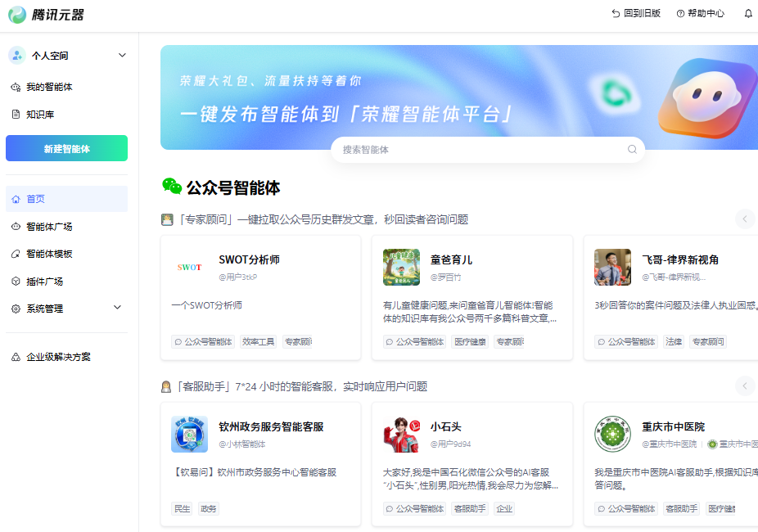Image resolution: width=758 pixels, height=532 pixels.
Task: Open the 知识库 sidebar item
Action: (x=44, y=115)
